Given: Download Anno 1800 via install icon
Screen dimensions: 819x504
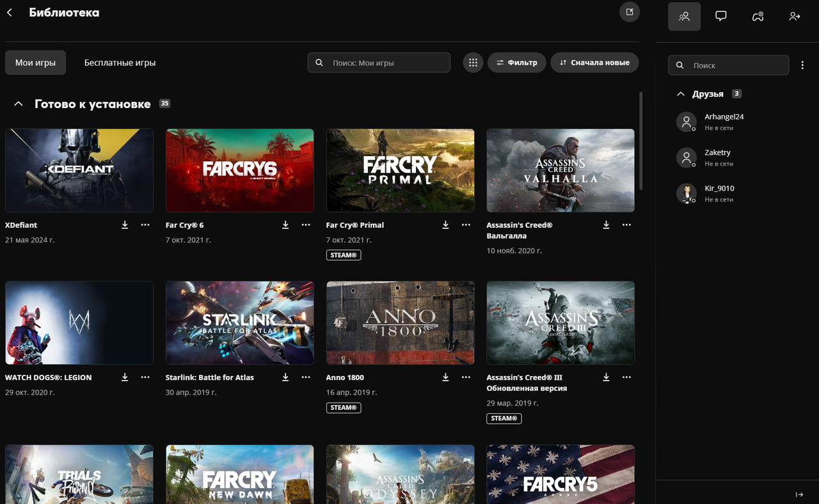Looking at the screenshot, I should (x=445, y=377).
